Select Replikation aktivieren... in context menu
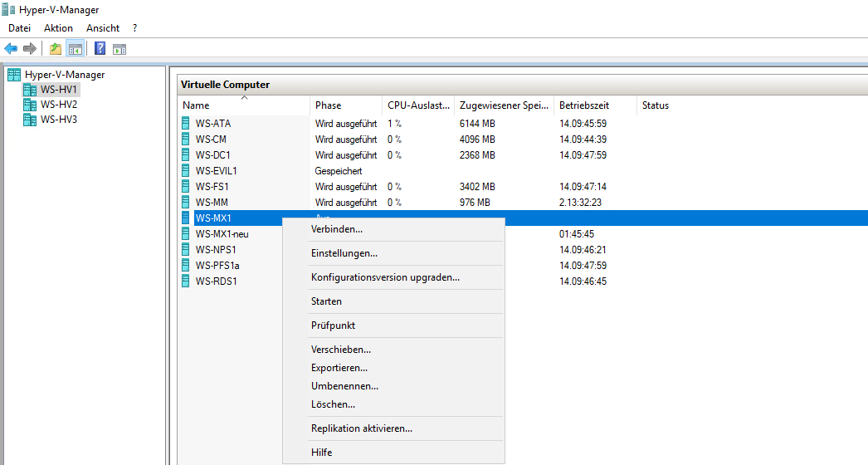Image resolution: width=868 pixels, height=465 pixels. (x=393, y=428)
